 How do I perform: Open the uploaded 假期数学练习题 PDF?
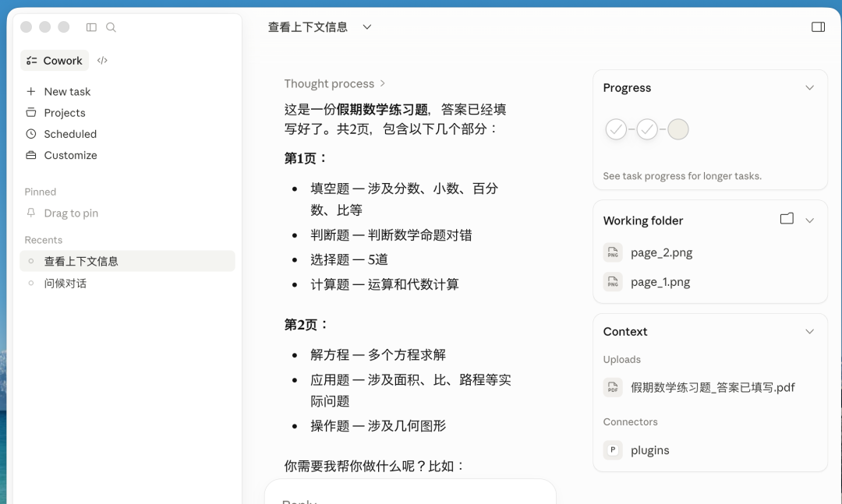[x=713, y=387]
